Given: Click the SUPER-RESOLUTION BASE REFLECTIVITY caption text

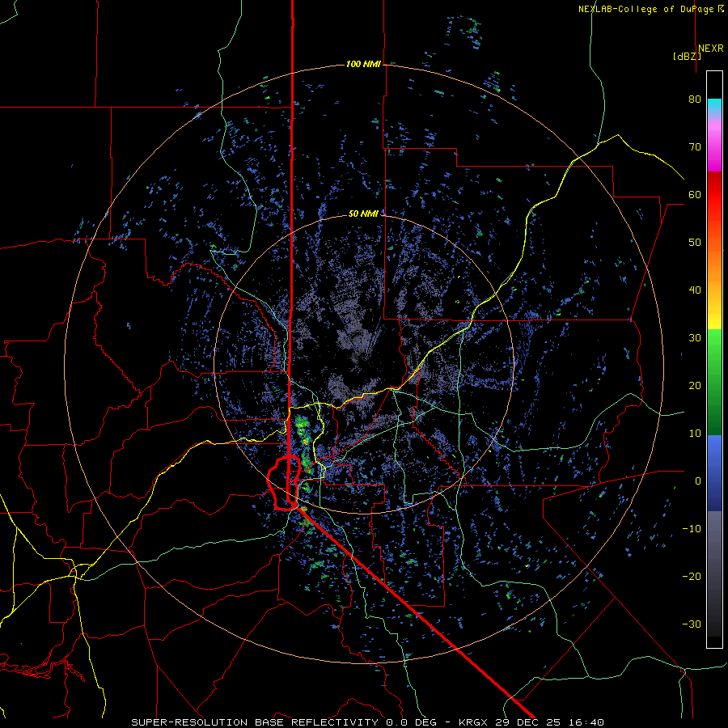Looking at the screenshot, I should coord(256,722).
